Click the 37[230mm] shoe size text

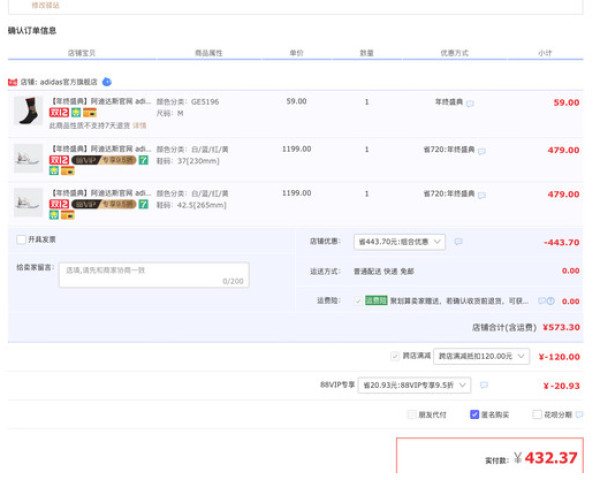(x=198, y=161)
